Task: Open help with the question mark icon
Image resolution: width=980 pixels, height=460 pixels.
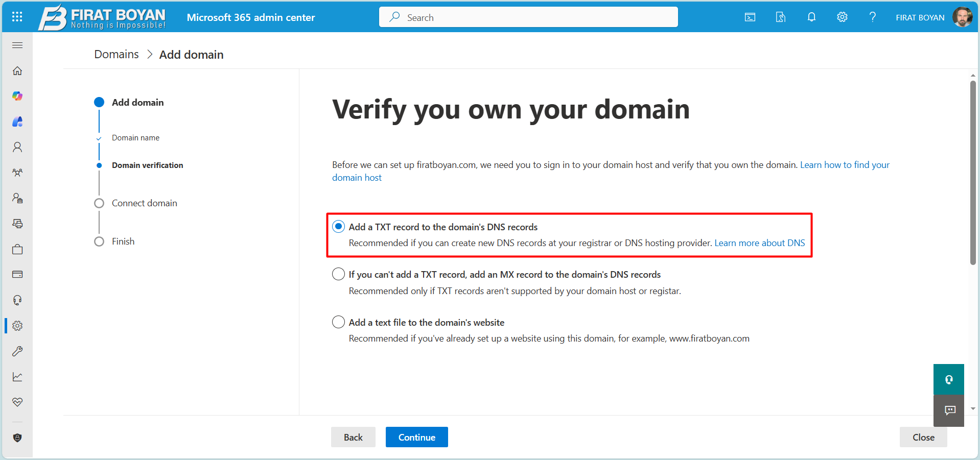Action: pos(872,17)
